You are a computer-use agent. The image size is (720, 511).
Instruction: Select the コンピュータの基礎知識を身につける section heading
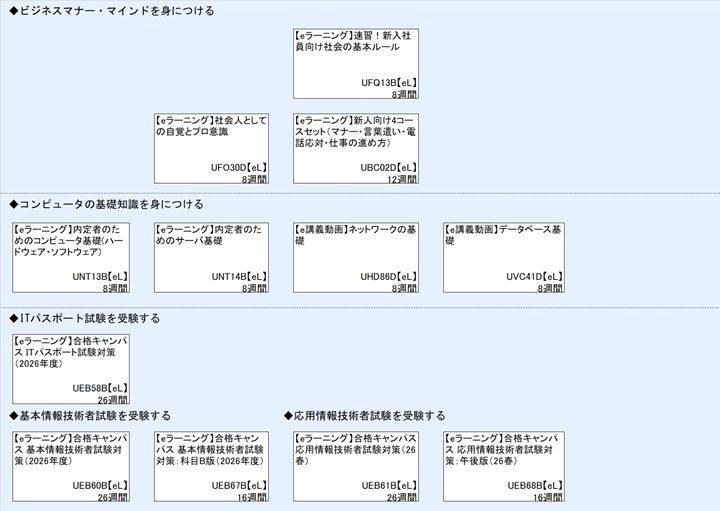tap(105, 204)
